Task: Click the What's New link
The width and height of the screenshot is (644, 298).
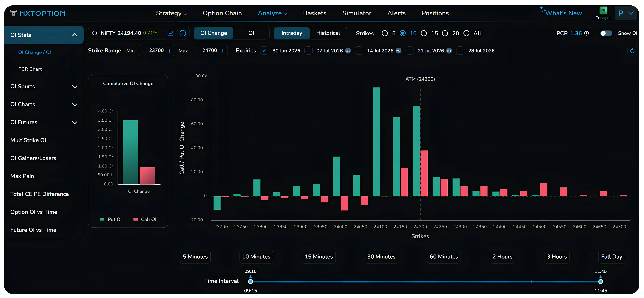Action: tap(563, 13)
